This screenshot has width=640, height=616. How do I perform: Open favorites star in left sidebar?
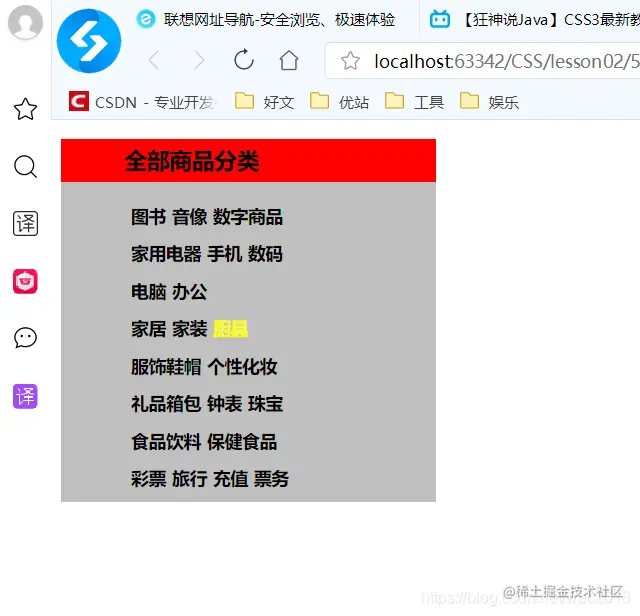25,109
